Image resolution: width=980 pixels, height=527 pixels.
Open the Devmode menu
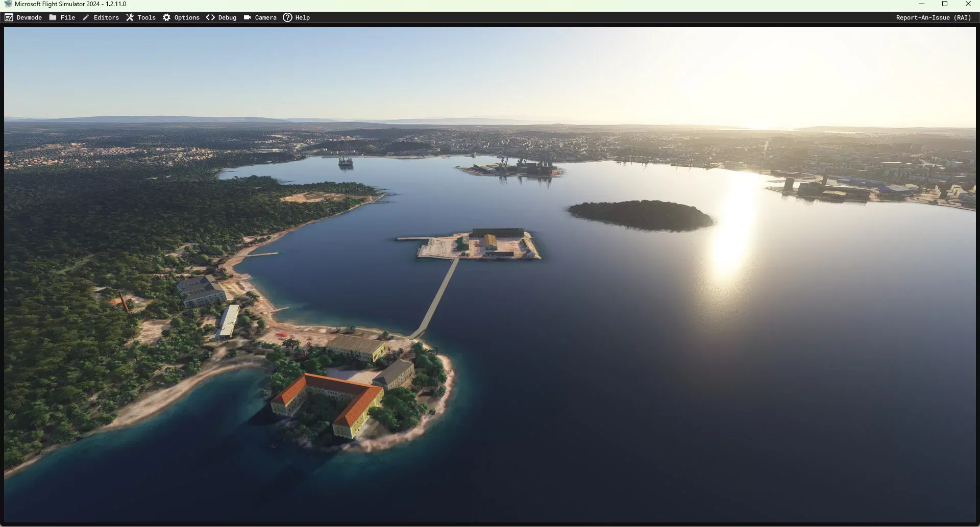coord(29,17)
